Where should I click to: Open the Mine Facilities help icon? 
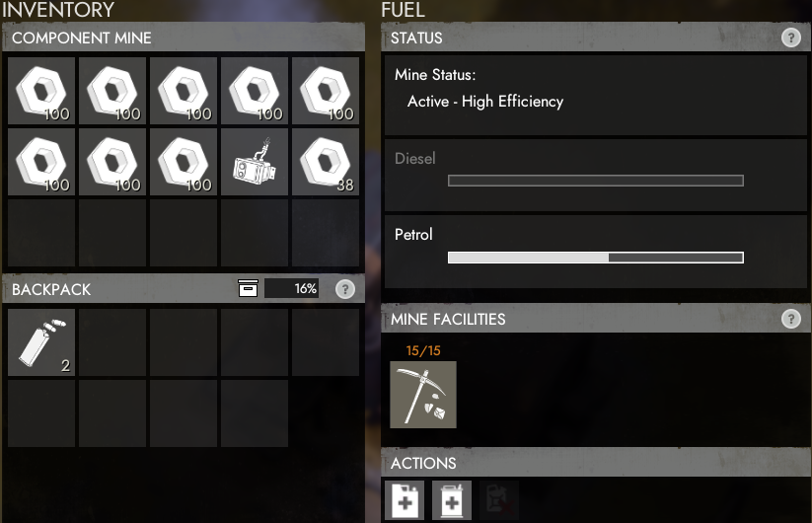tap(790, 319)
